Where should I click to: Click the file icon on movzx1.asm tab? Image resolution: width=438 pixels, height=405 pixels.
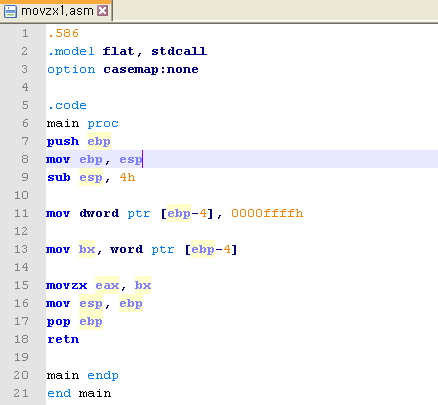10,12
